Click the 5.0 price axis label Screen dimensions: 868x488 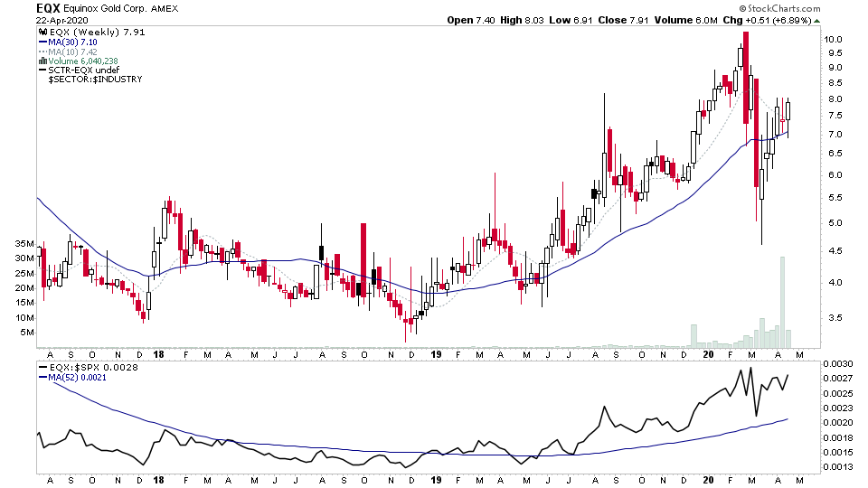(835, 223)
